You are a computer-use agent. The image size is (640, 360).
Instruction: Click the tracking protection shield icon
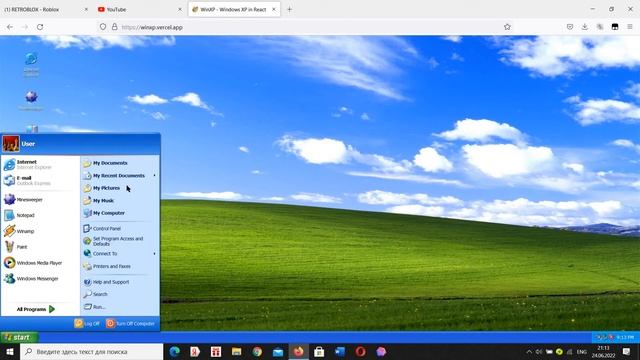click(x=103, y=27)
